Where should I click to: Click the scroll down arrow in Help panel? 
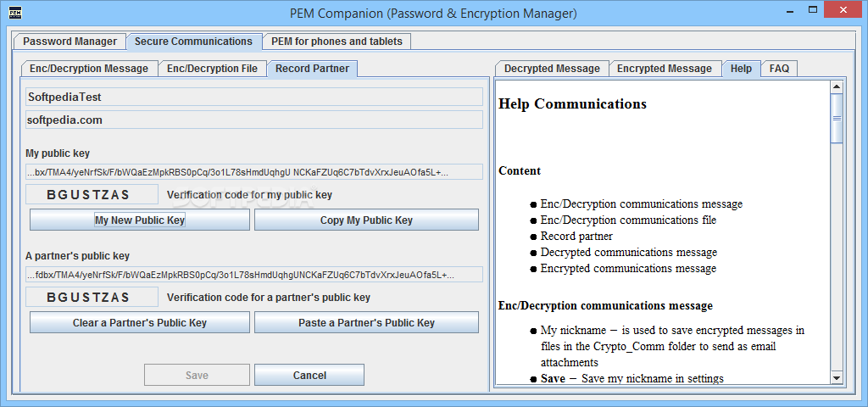coord(837,377)
